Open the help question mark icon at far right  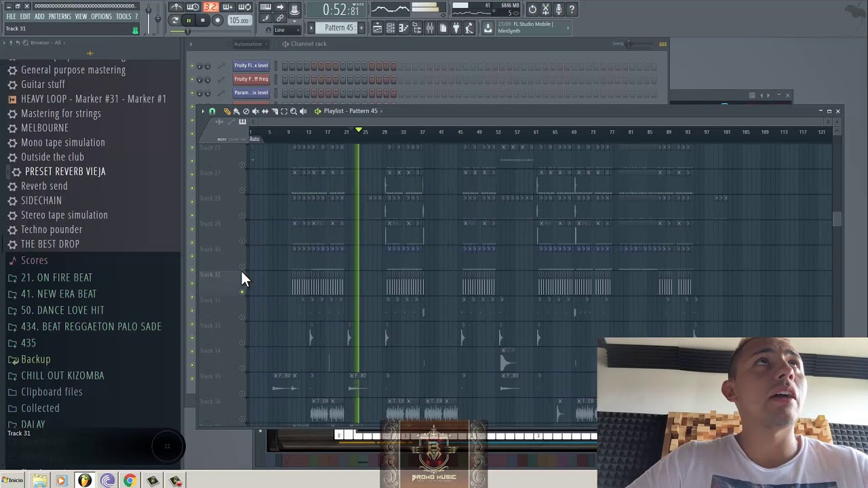tap(572, 9)
